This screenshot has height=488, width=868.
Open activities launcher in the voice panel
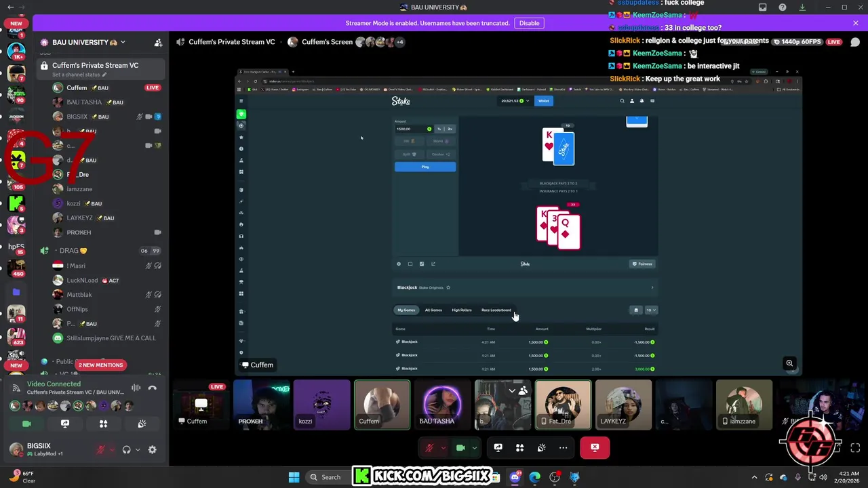[x=103, y=424]
